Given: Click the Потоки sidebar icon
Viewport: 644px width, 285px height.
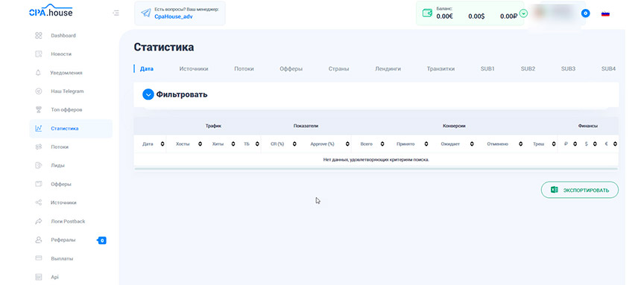Looking at the screenshot, I should click(x=39, y=147).
